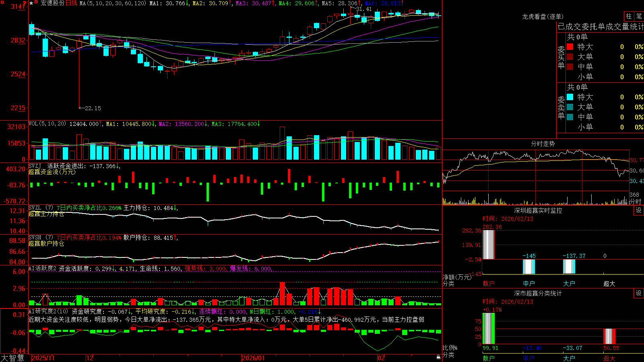Screen dimensions: 644x362
Task: Click the lock icon at timeline right end
Action: coord(438,357)
